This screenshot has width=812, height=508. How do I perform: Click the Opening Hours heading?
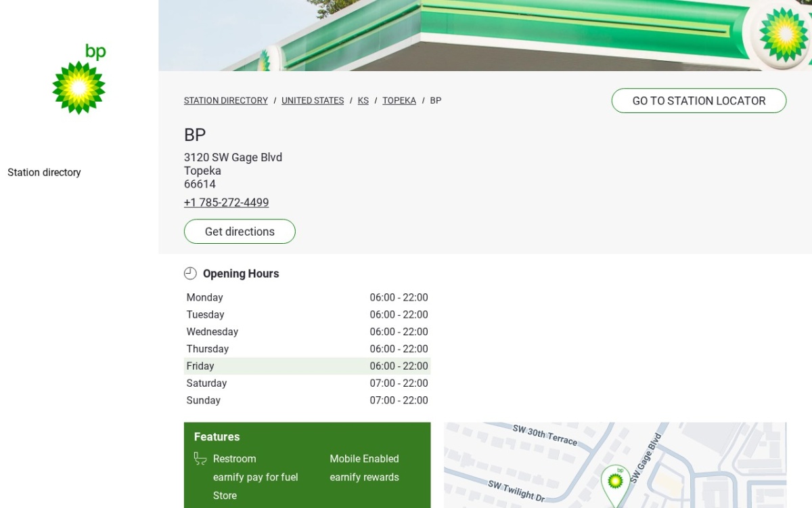coord(241,274)
